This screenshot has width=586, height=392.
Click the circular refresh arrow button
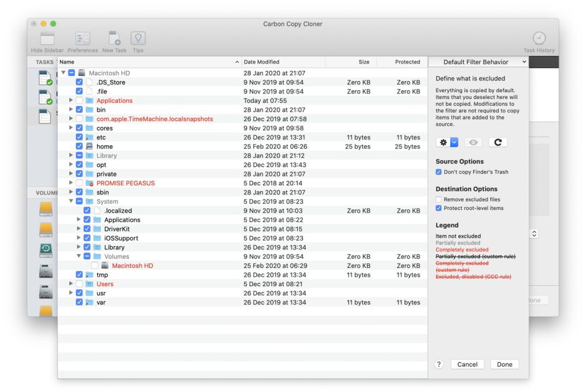[x=497, y=142]
